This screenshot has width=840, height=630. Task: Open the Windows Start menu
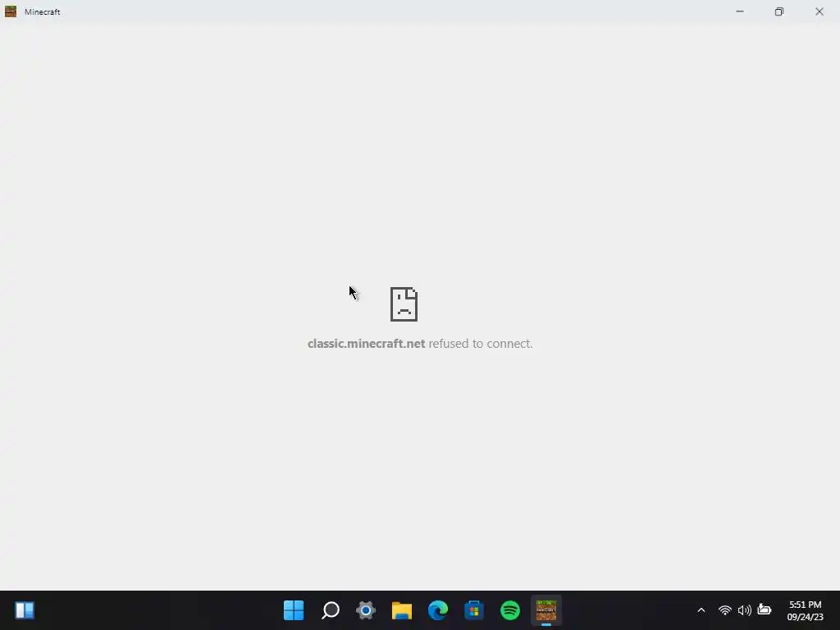[294, 610]
